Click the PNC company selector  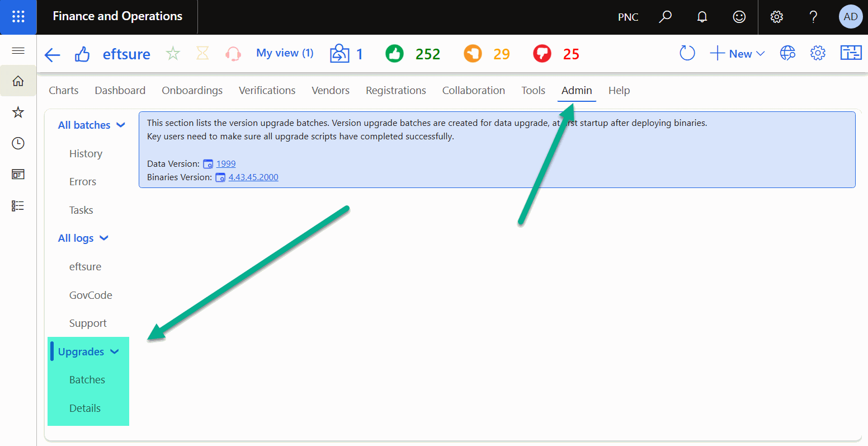pyautogui.click(x=628, y=17)
